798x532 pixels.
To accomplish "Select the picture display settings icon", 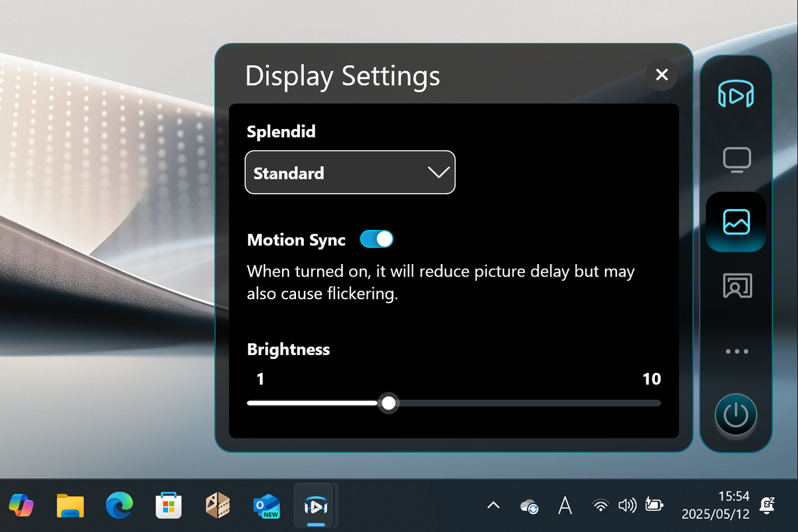I will (x=736, y=222).
